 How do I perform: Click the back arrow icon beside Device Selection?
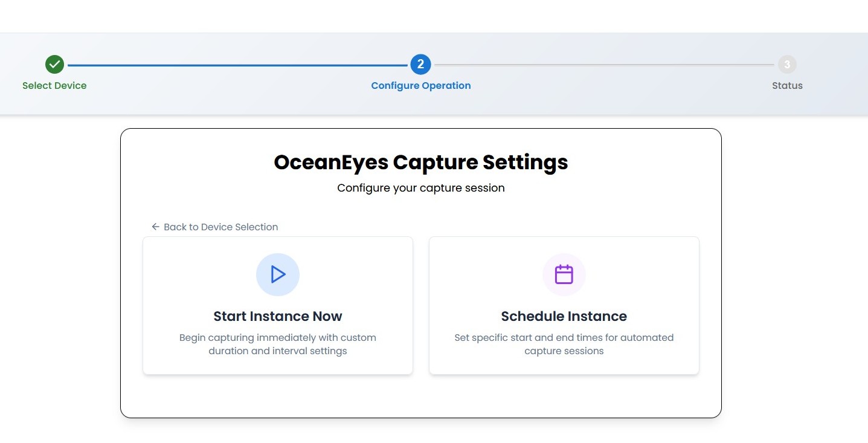pos(155,227)
